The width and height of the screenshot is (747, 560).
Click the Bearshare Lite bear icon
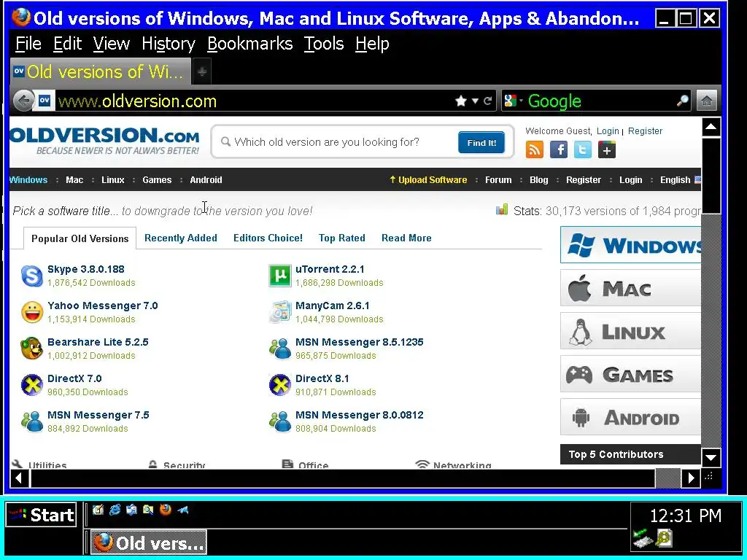coord(32,349)
